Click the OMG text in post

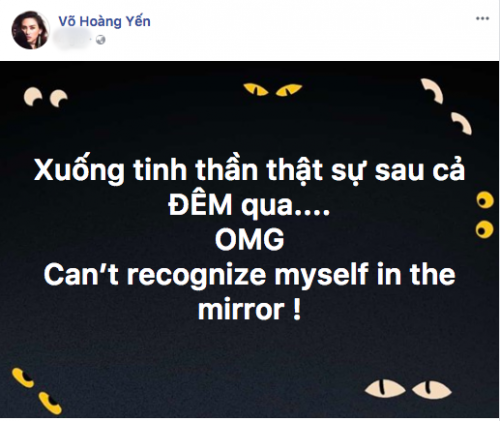pos(250,240)
